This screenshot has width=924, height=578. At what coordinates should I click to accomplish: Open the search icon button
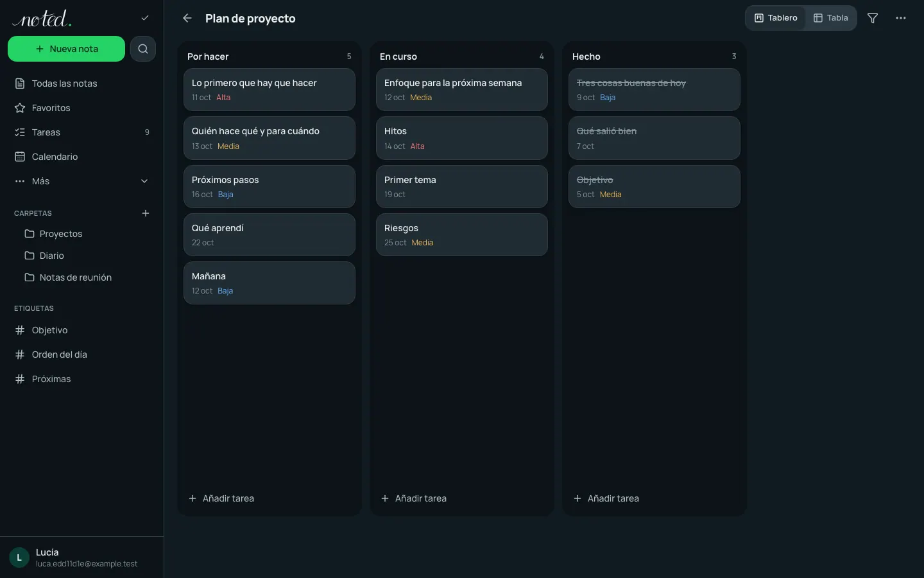point(143,49)
